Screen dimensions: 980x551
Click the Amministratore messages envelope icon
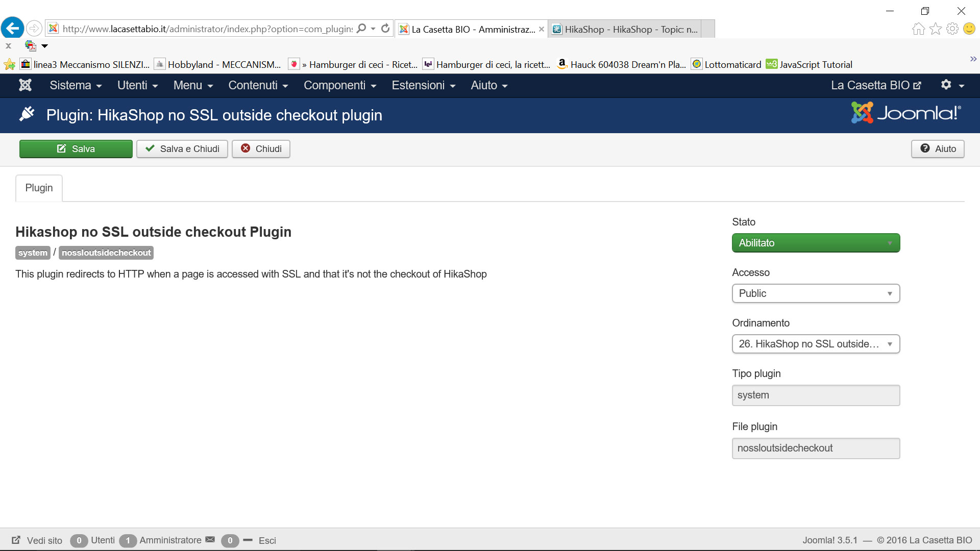(x=210, y=540)
